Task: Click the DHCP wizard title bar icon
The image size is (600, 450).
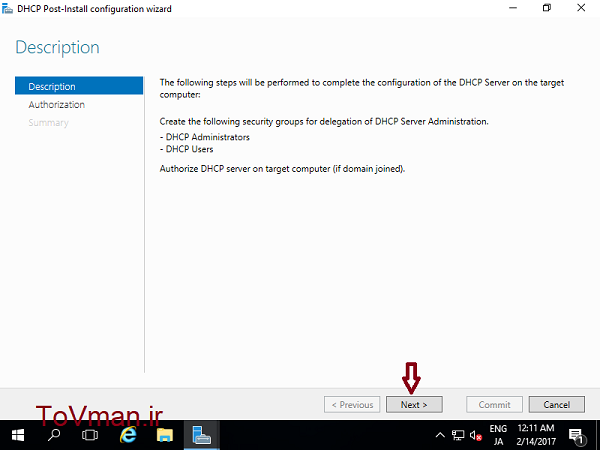Action: tap(8, 8)
